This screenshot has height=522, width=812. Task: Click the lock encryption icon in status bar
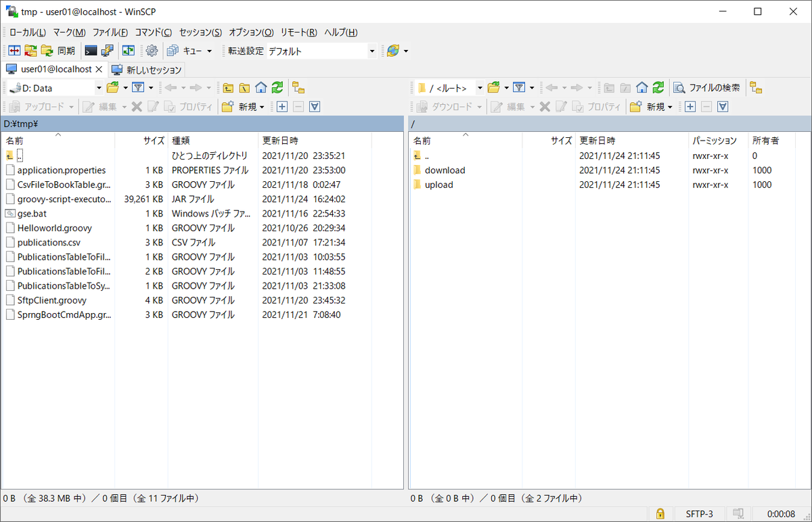660,514
